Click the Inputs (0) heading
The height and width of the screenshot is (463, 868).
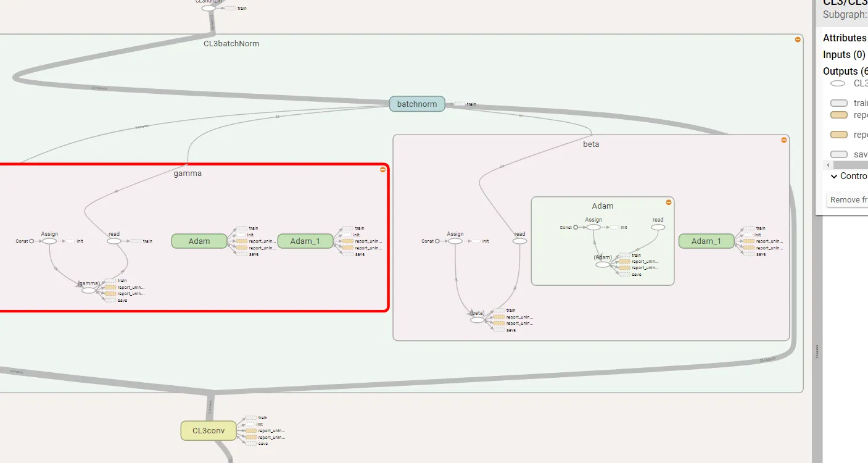tap(844, 55)
